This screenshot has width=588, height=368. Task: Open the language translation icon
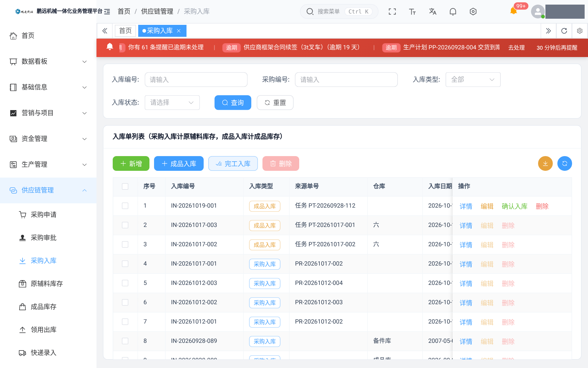tap(433, 12)
